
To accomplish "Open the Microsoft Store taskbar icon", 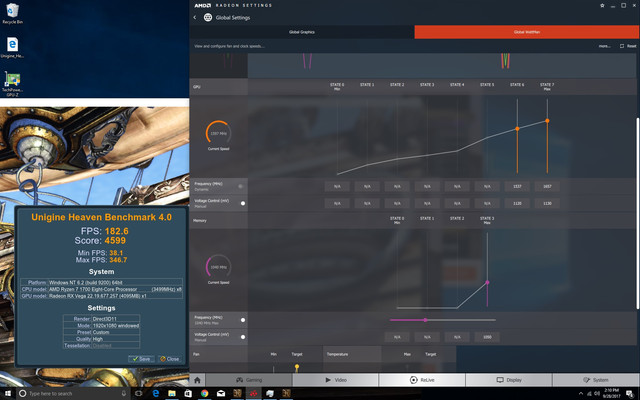I will pos(188,393).
